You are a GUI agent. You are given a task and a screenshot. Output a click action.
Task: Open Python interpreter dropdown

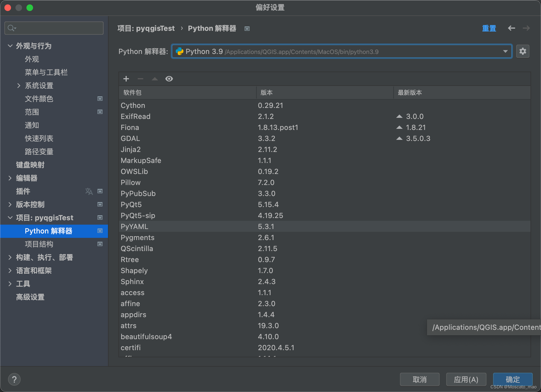pos(505,51)
